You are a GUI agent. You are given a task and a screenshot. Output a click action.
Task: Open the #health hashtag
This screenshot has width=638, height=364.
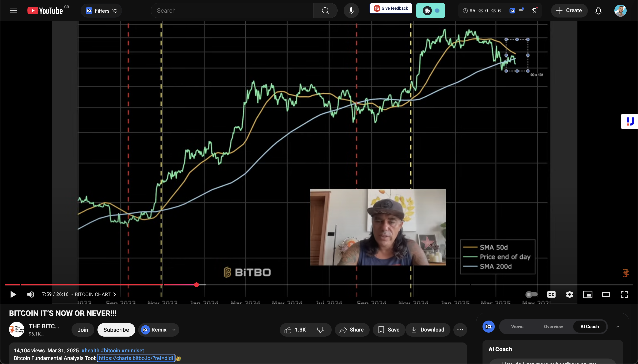[90, 351]
